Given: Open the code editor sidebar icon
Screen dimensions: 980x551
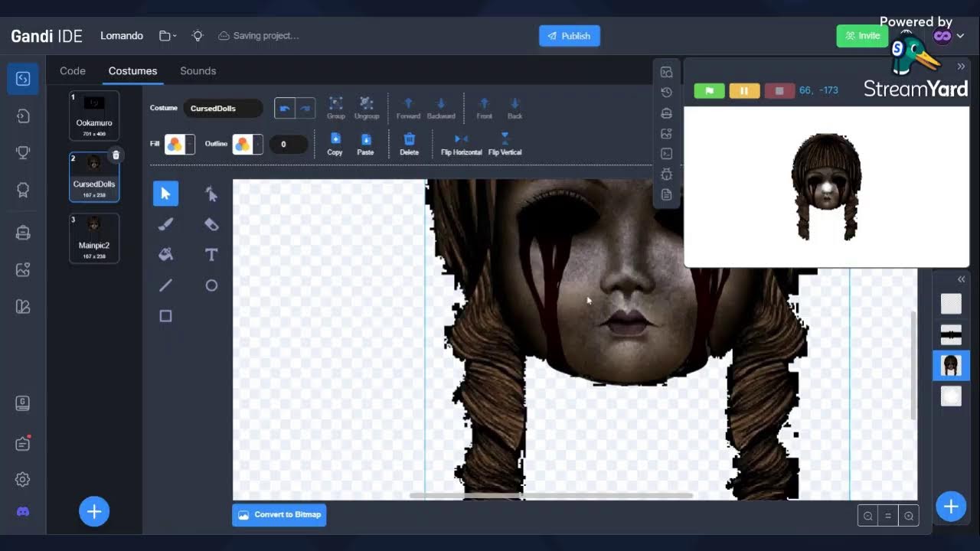Looking at the screenshot, I should [x=23, y=79].
